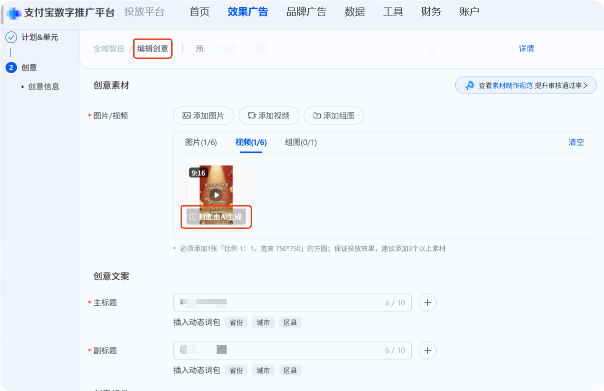Click the 9:16 ratio badge on video
This screenshot has height=391, width=604.
[198, 173]
